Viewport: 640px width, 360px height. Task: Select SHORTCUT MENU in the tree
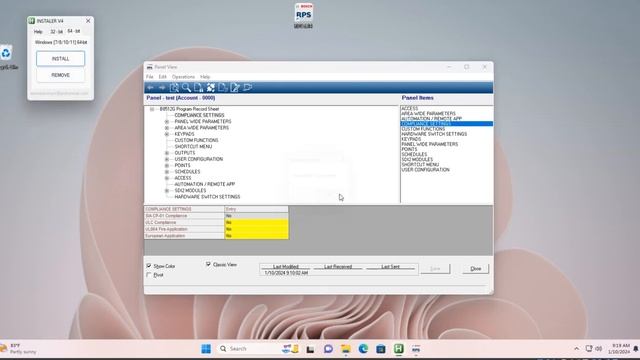(193, 147)
